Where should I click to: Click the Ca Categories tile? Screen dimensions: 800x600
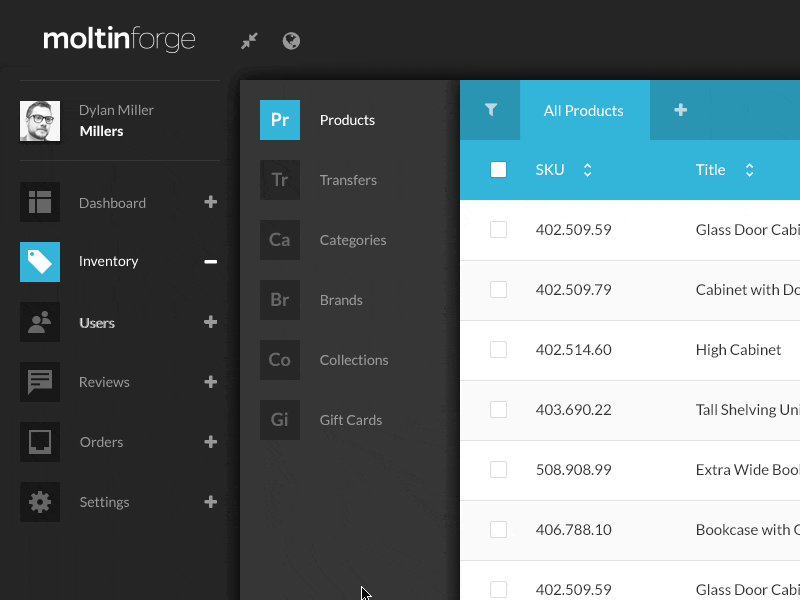(x=280, y=240)
